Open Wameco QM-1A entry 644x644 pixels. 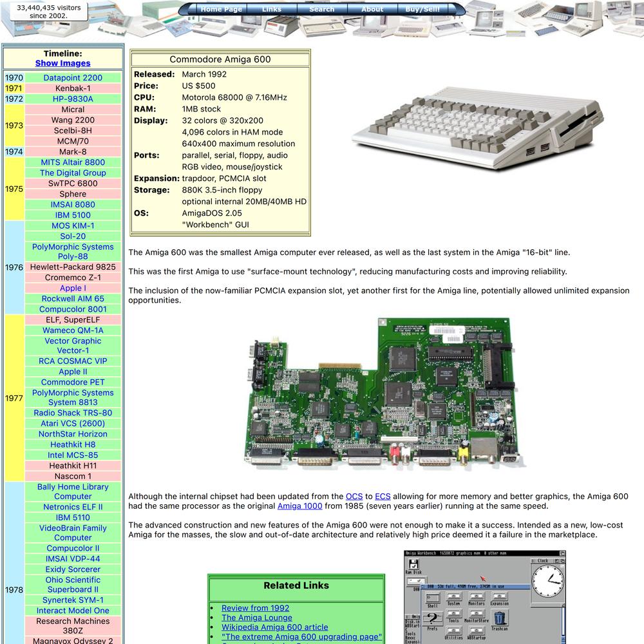(73, 330)
